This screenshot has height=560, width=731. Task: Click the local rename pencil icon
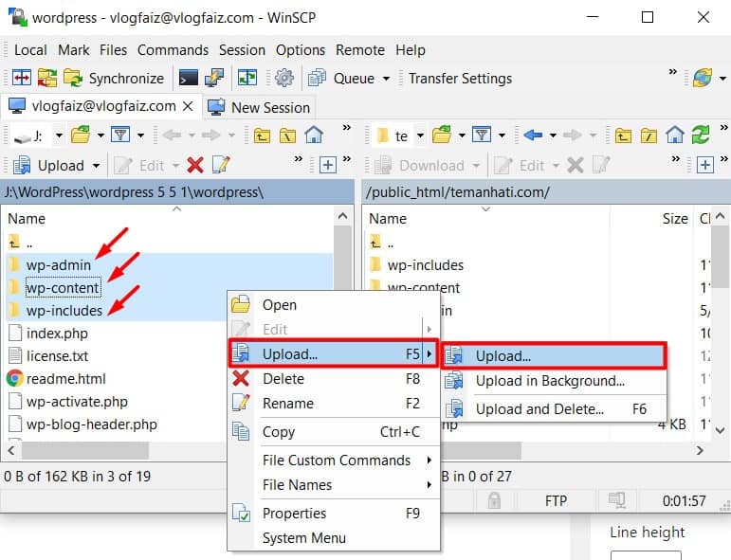(x=221, y=165)
